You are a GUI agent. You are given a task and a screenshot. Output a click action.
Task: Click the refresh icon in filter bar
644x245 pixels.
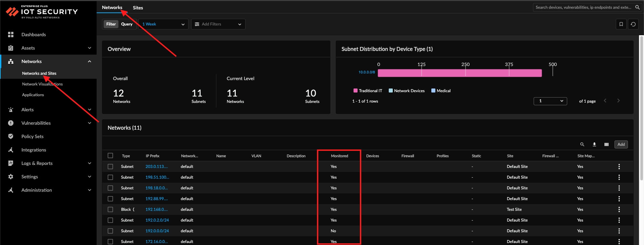coord(633,24)
